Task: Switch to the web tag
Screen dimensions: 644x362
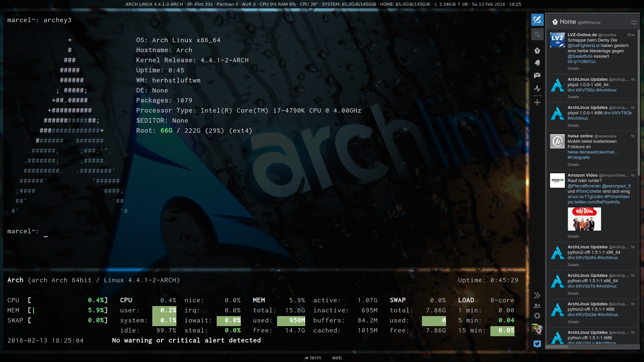Action: (337, 358)
